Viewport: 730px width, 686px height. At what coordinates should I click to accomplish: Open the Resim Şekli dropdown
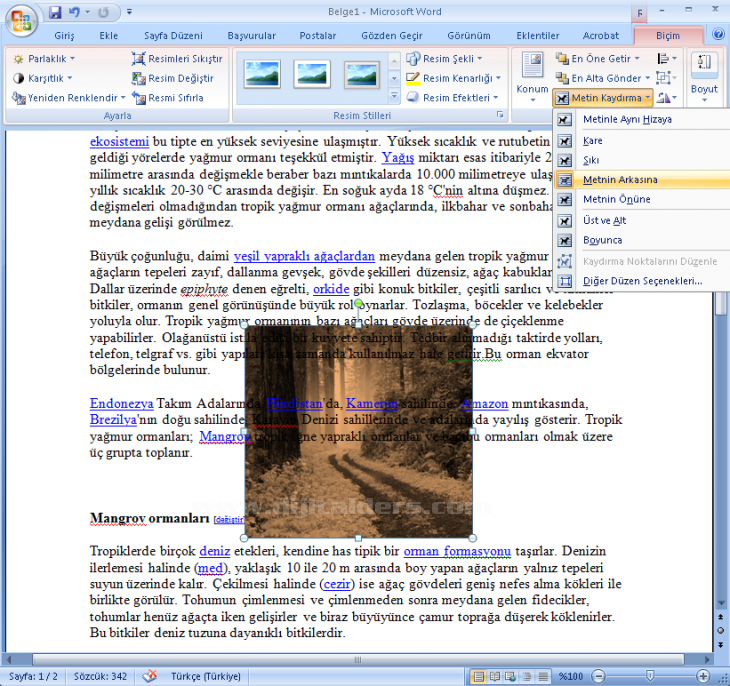[445, 59]
